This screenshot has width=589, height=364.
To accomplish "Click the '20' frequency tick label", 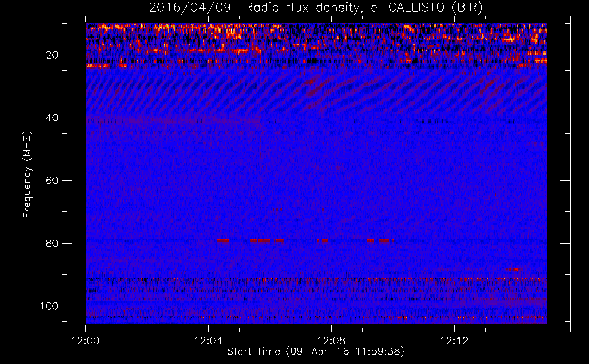I will pyautogui.click(x=52, y=55).
